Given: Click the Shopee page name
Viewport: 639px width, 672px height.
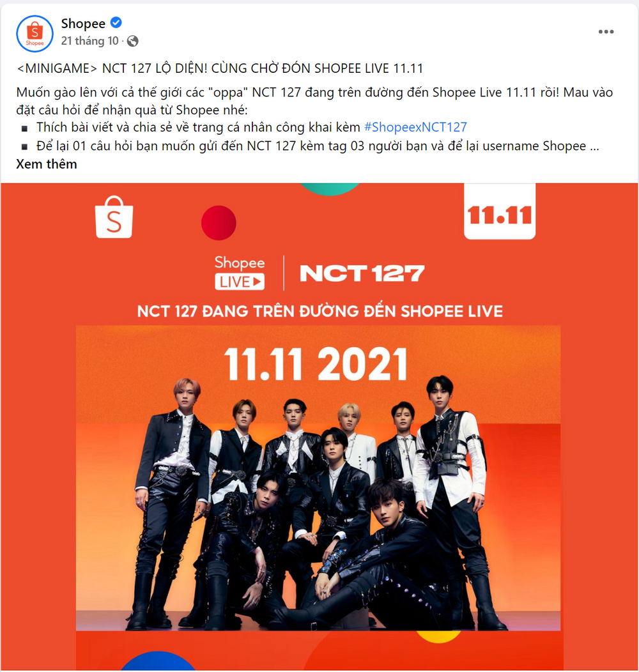Looking at the screenshot, I should [83, 24].
